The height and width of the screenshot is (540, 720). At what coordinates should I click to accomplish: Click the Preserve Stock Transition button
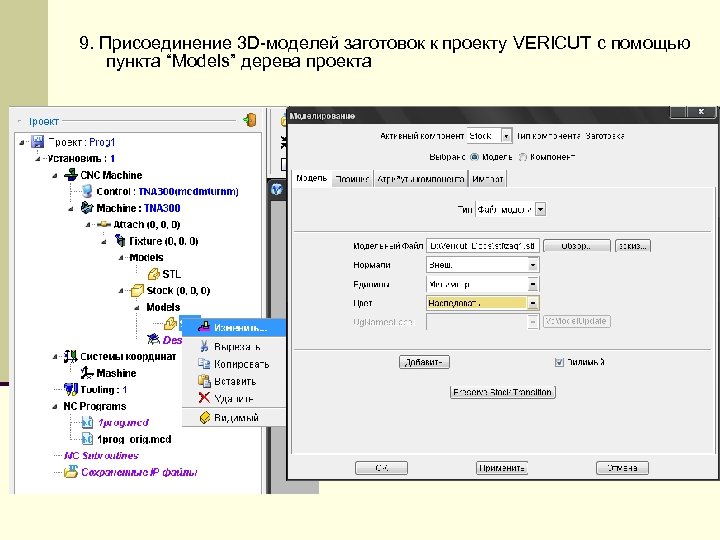[x=503, y=392]
